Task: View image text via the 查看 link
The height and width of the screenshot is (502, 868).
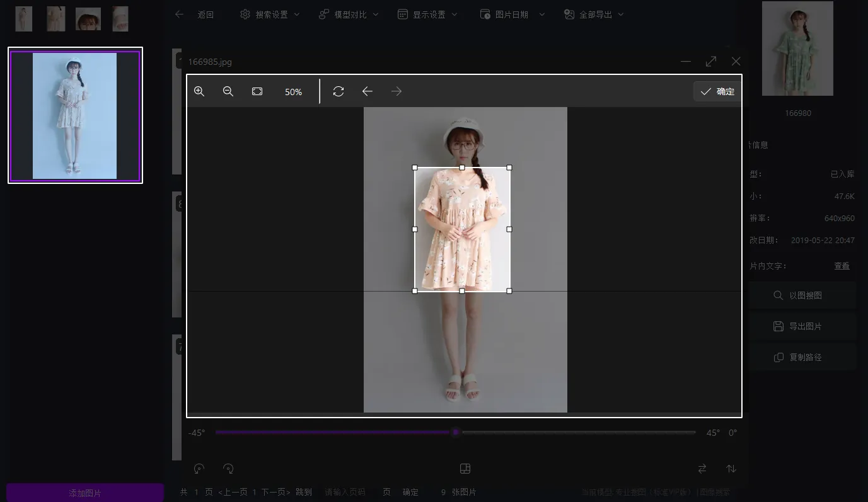Action: coord(842,265)
